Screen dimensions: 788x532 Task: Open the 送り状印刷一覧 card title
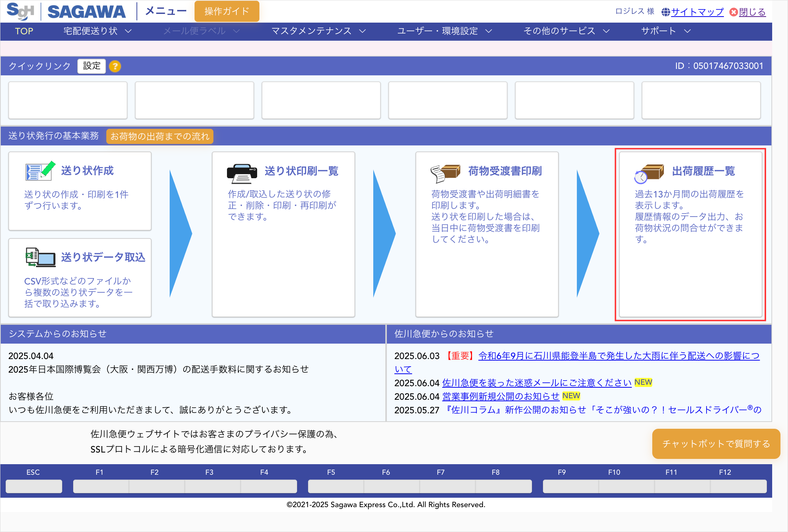coord(302,171)
